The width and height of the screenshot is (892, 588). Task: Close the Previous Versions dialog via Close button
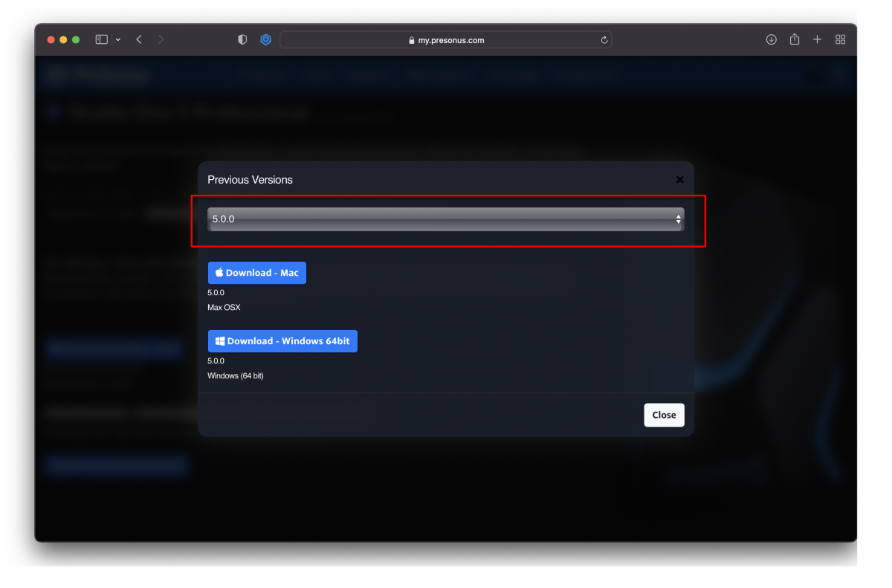coord(664,415)
